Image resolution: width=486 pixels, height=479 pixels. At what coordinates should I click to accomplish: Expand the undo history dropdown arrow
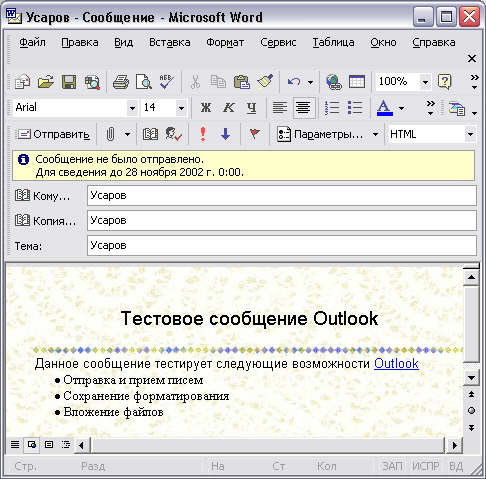click(310, 82)
